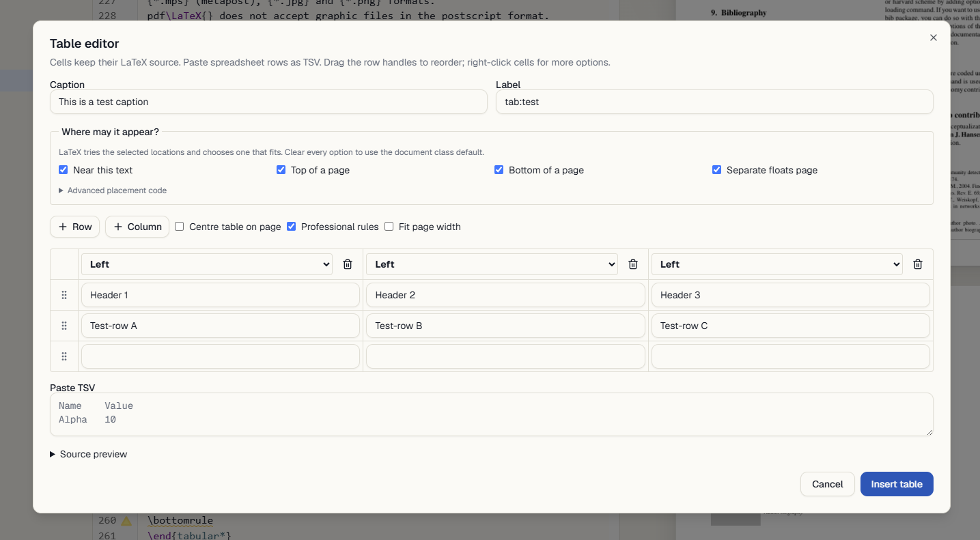The height and width of the screenshot is (540, 980).
Task: Delete the third column with trash icon
Action: 918,264
